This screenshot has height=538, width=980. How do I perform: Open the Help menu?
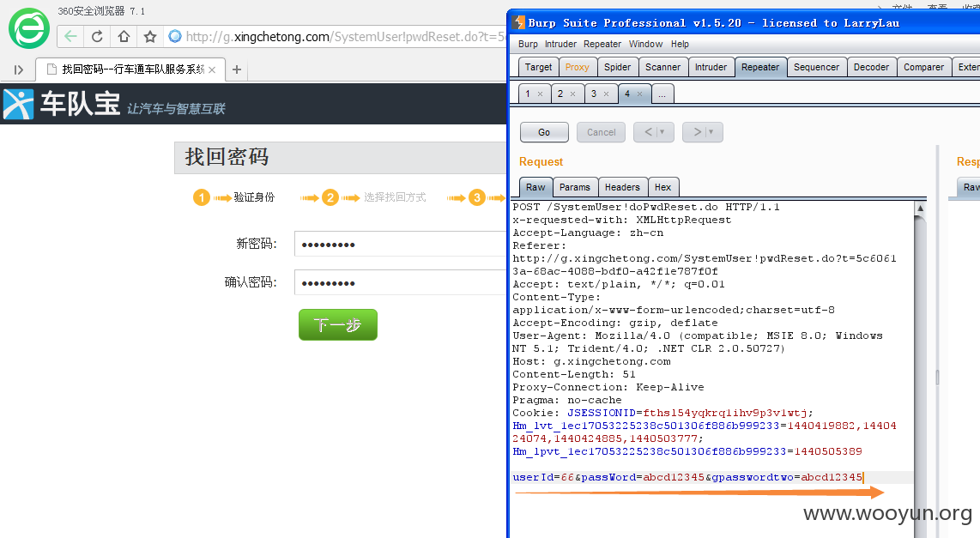coord(680,45)
